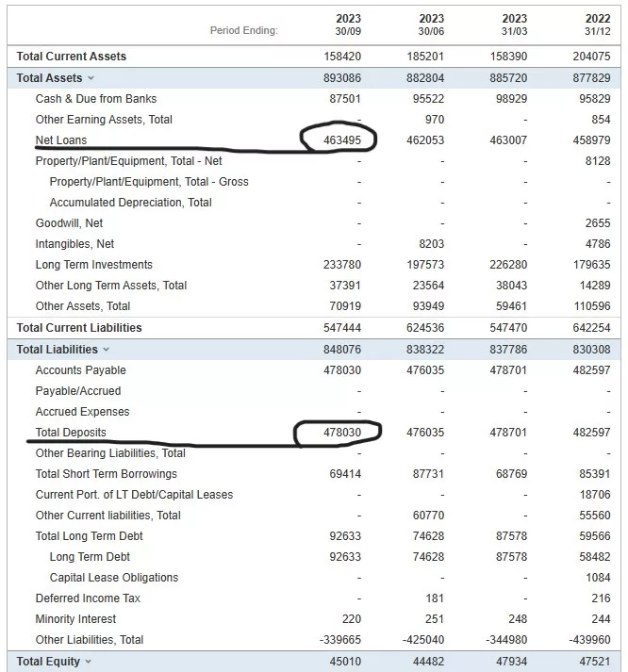Screen dimensions: 628x672
Task: Select Property/Plant/Equipment Net value 8128
Action: [x=598, y=161]
